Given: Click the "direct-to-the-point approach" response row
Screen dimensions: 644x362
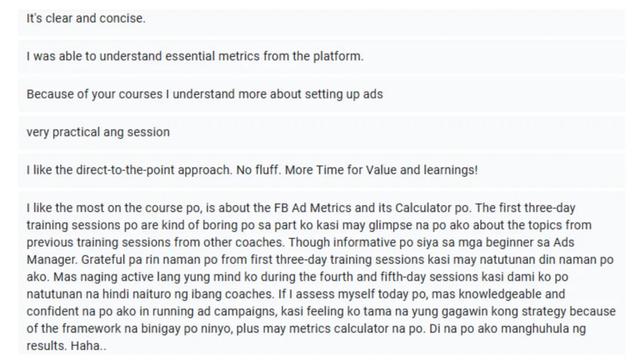Looking at the screenshot, I should pyautogui.click(x=252, y=170).
